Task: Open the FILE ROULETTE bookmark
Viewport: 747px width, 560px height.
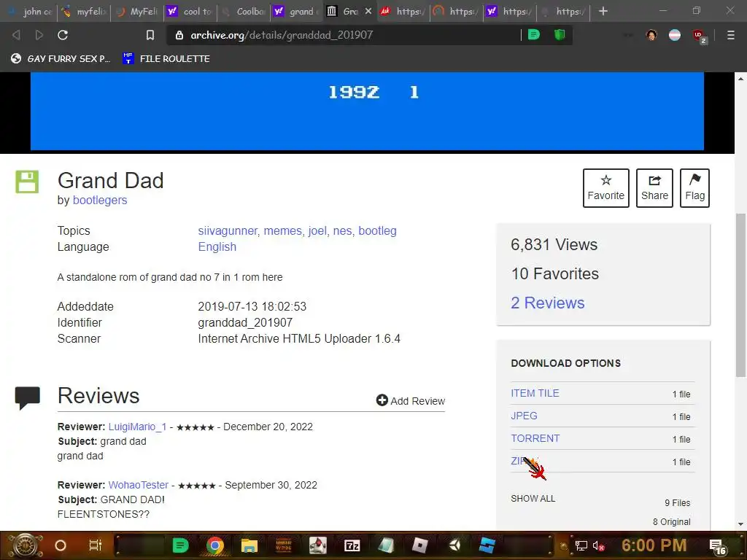Action: click(166, 58)
